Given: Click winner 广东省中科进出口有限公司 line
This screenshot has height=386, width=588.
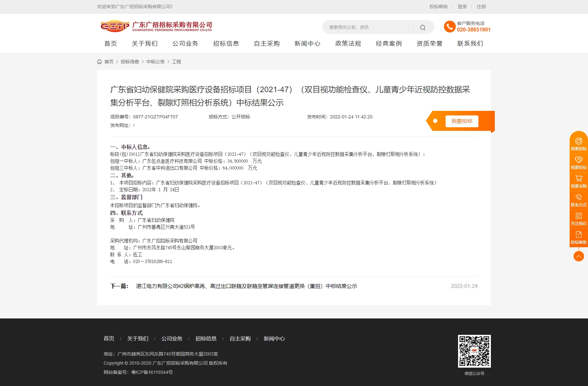Looking at the screenshot, I should pyautogui.click(x=183, y=168).
